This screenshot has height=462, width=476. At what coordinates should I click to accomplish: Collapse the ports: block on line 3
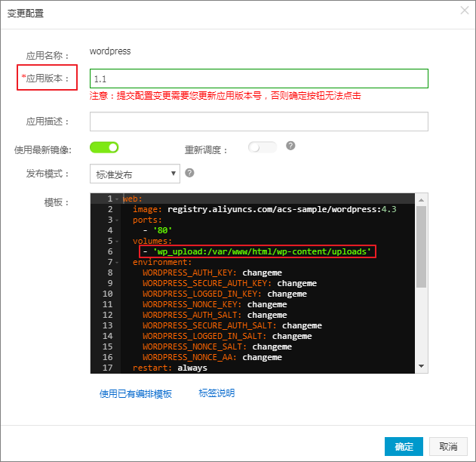tap(117, 220)
